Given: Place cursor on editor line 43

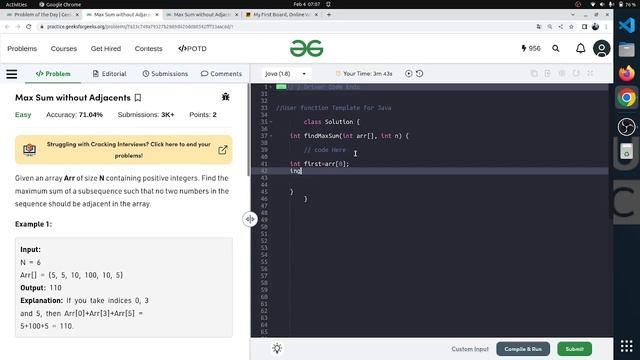Looking at the screenshot, I should point(441,178).
